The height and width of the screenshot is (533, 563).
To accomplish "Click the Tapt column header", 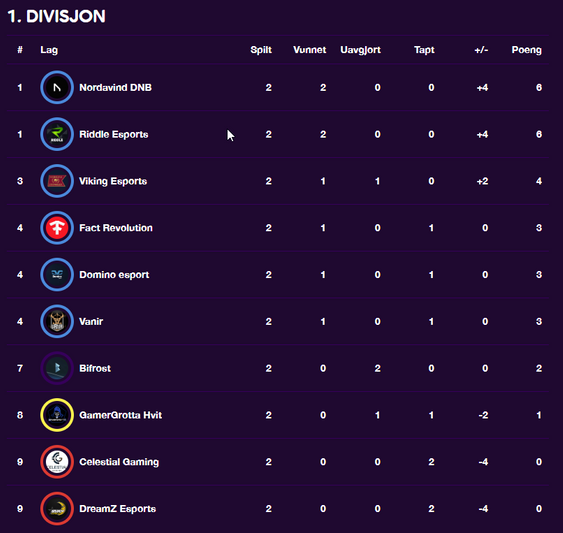I will [x=424, y=50].
